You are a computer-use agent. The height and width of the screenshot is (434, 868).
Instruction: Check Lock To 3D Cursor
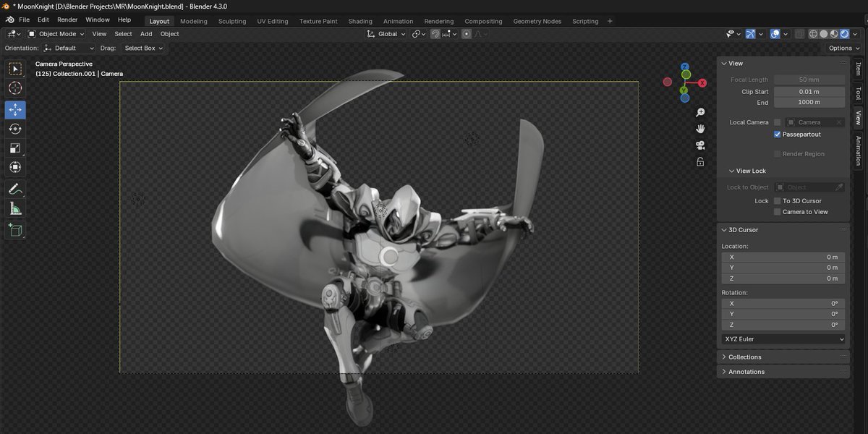(778, 201)
